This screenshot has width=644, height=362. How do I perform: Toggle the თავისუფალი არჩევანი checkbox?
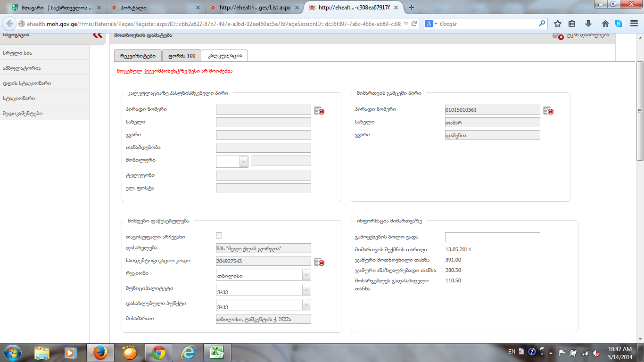[219, 236]
